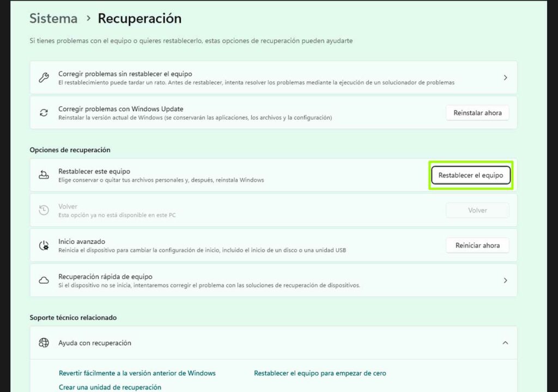
Task: Click the Restablecer este equipo reset icon
Action: tap(44, 175)
